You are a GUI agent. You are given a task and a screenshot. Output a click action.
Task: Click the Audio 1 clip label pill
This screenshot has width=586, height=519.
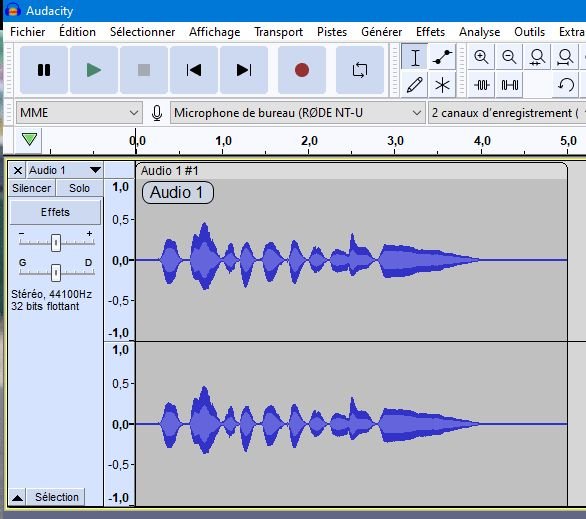[178, 192]
